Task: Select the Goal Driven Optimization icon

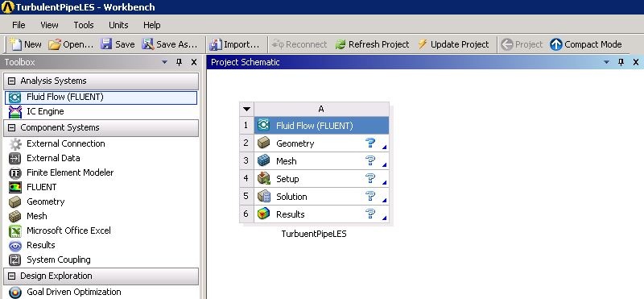Action: click(x=14, y=292)
